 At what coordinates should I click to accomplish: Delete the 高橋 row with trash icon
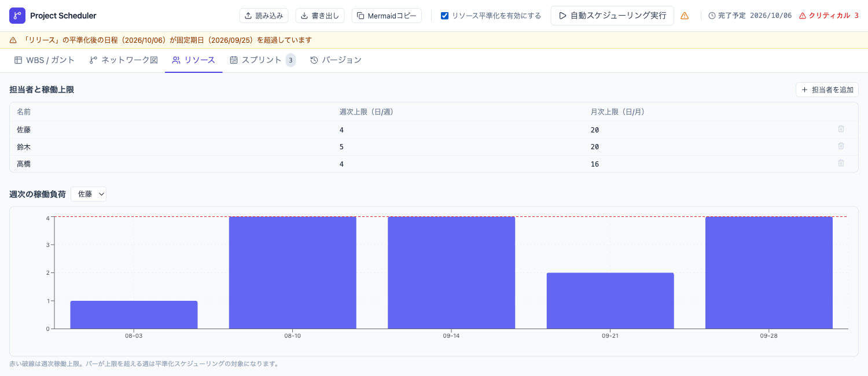[x=841, y=163]
